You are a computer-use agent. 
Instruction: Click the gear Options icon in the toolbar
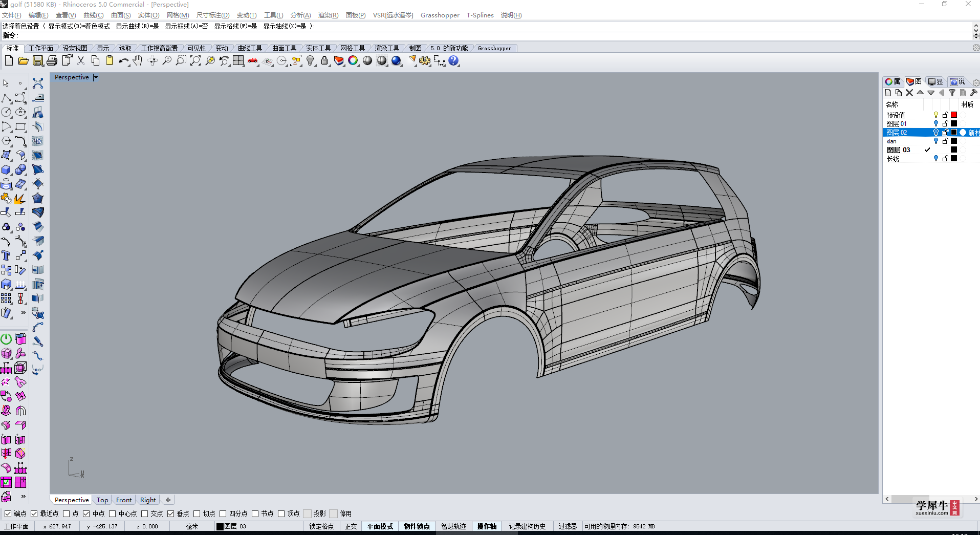pyautogui.click(x=425, y=61)
